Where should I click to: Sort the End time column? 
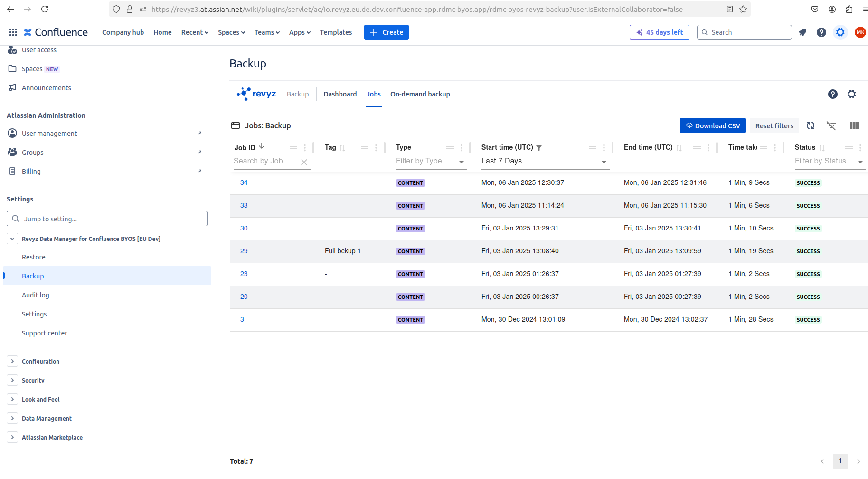pyautogui.click(x=679, y=148)
